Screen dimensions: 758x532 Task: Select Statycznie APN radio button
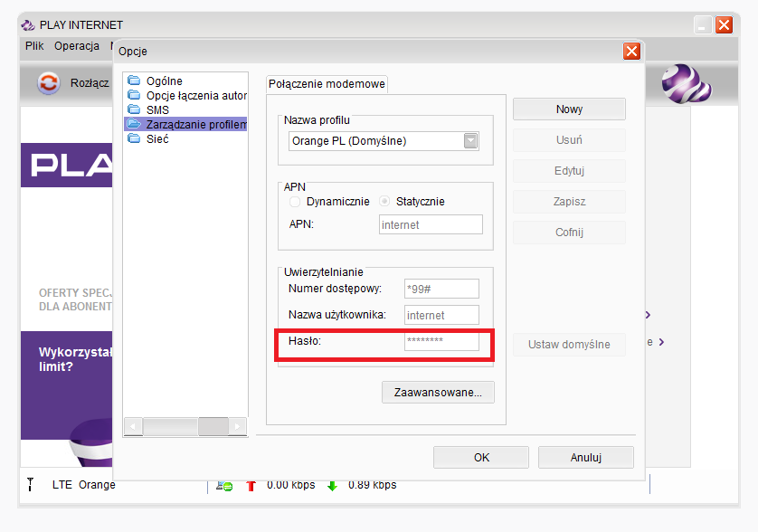click(x=384, y=201)
